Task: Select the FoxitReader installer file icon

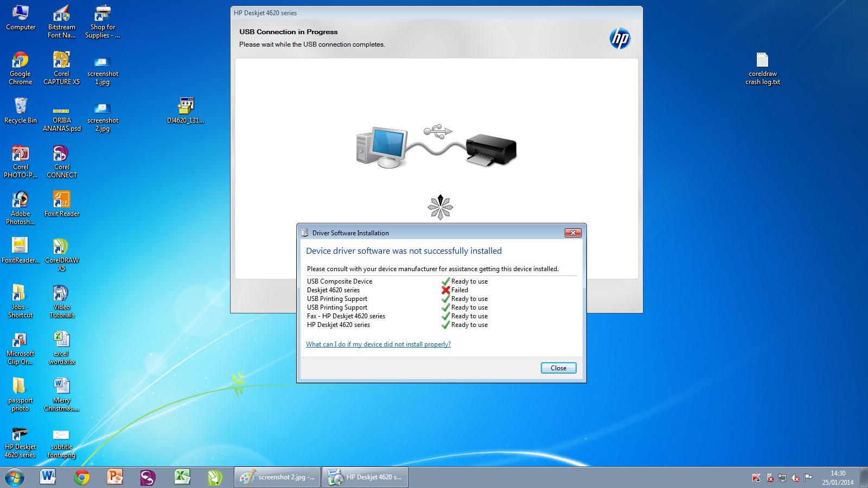Action: click(x=21, y=251)
